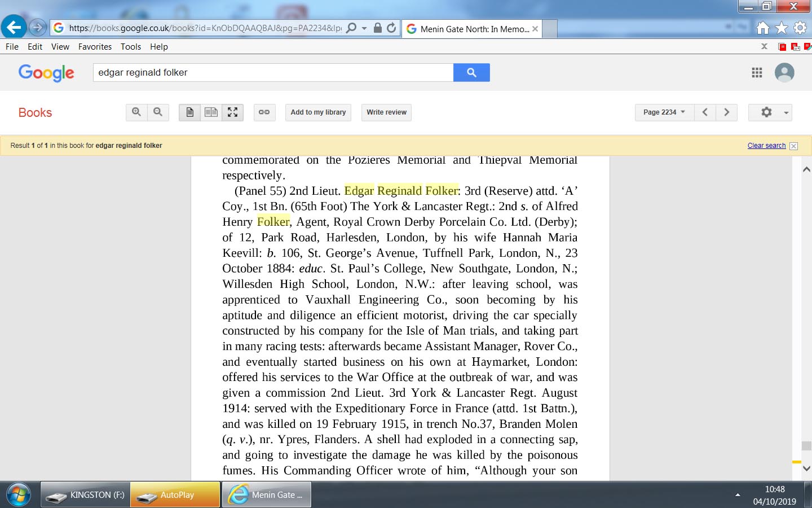
Task: Go back with the browser Back arrow
Action: 14,27
